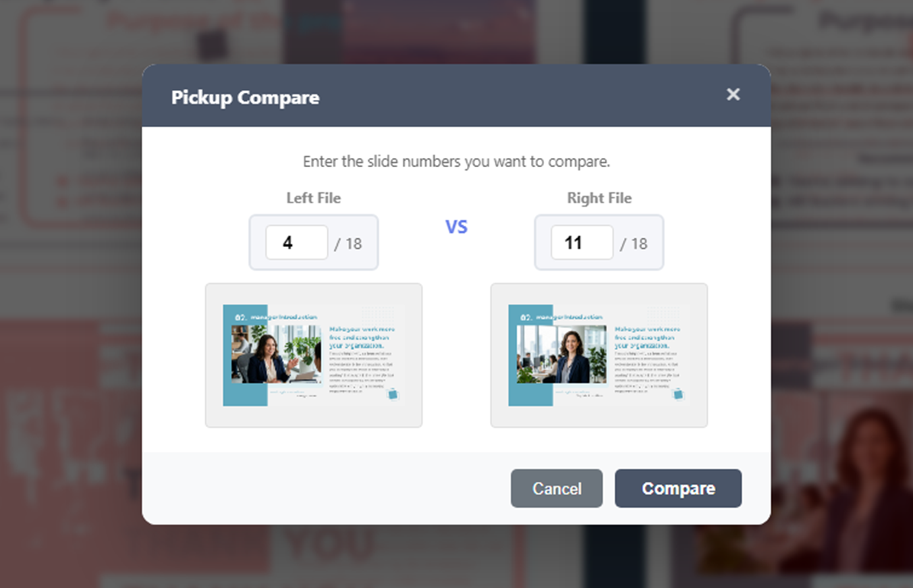The image size is (913, 588).
Task: Click the VS indicator between the files
Action: click(x=456, y=226)
